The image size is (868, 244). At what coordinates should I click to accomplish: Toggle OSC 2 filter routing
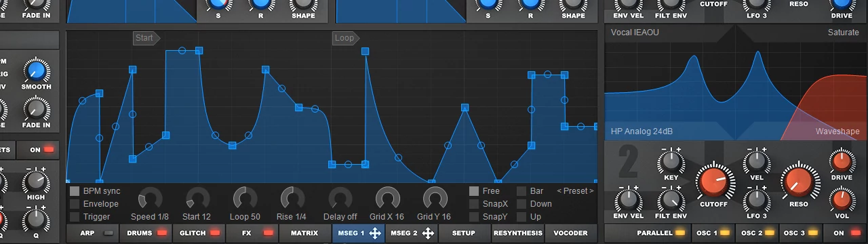click(x=757, y=233)
